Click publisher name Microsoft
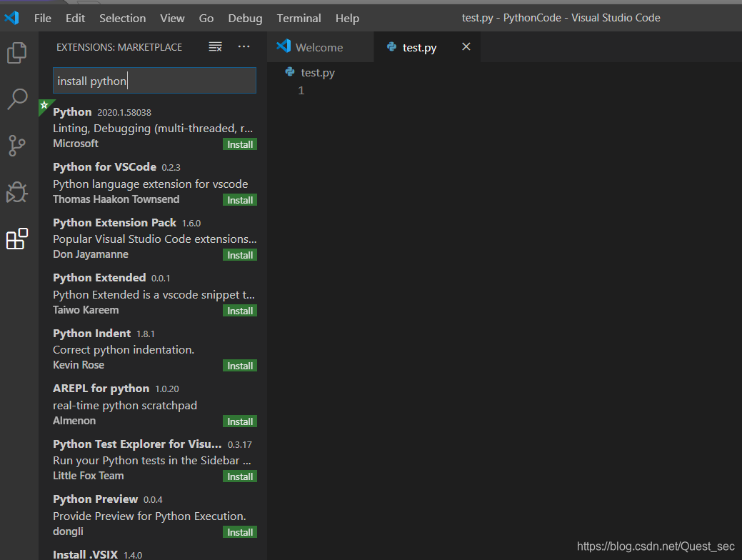Viewport: 742px width, 560px height. [x=76, y=144]
